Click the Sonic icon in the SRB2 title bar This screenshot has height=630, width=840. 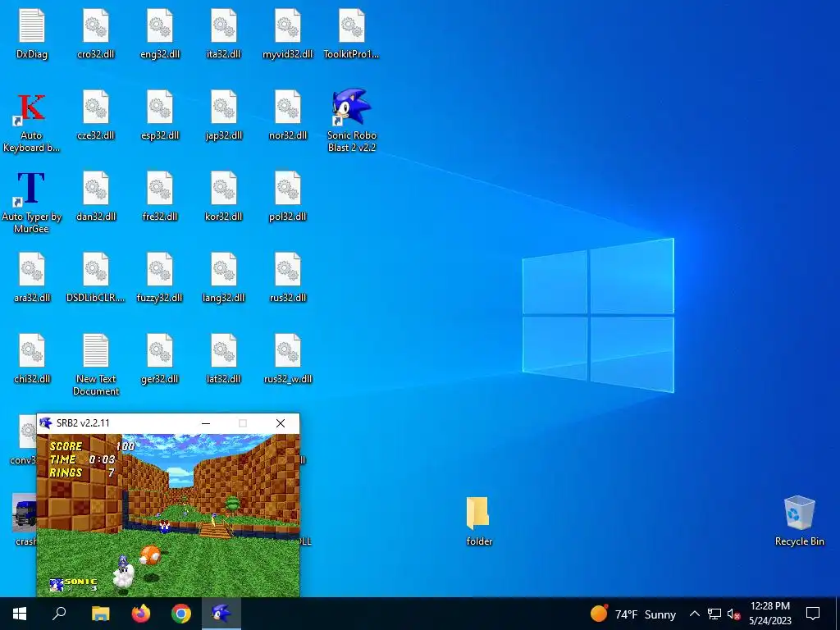[46, 423]
